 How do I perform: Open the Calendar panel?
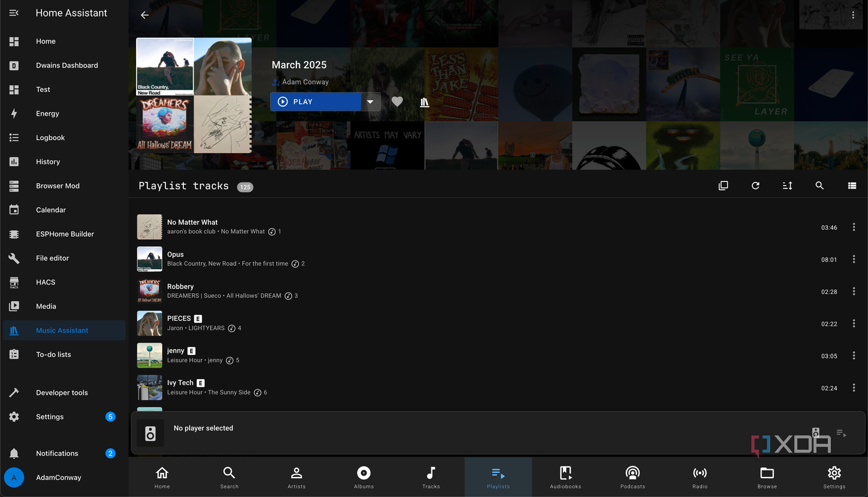tap(64, 210)
